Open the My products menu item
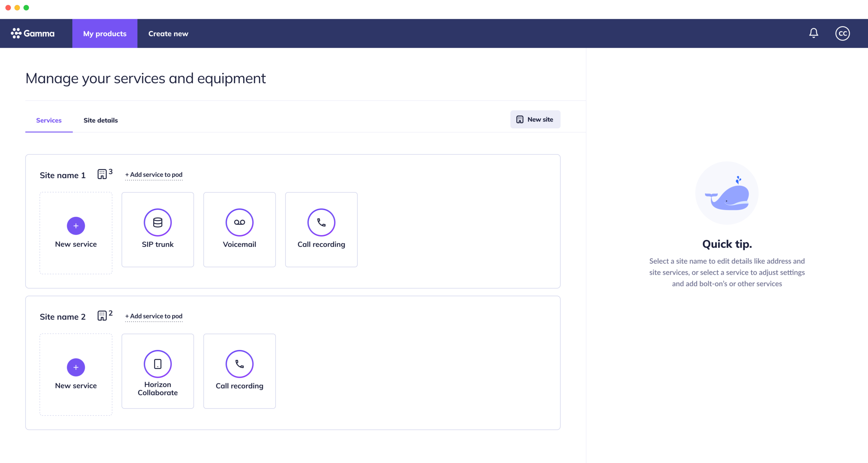This screenshot has width=868, height=463. coord(105,34)
